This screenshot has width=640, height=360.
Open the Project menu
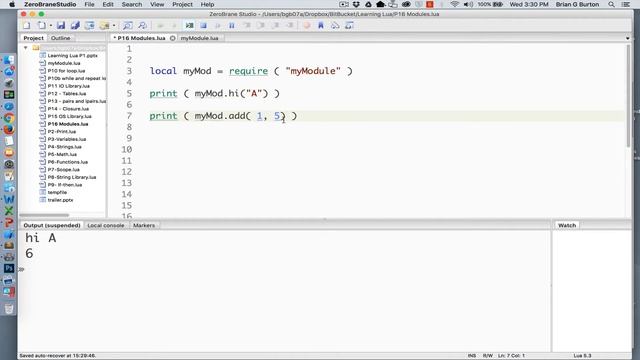click(182, 4)
